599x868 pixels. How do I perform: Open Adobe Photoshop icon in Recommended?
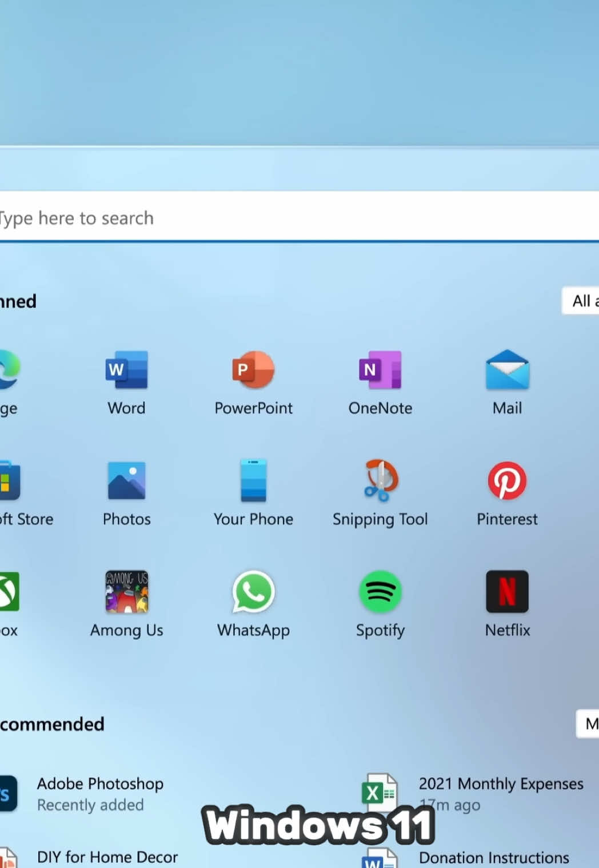[8, 794]
